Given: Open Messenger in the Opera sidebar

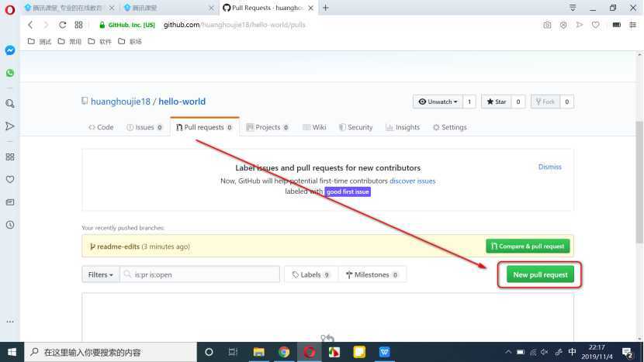Looking at the screenshot, I should coord(10,50).
